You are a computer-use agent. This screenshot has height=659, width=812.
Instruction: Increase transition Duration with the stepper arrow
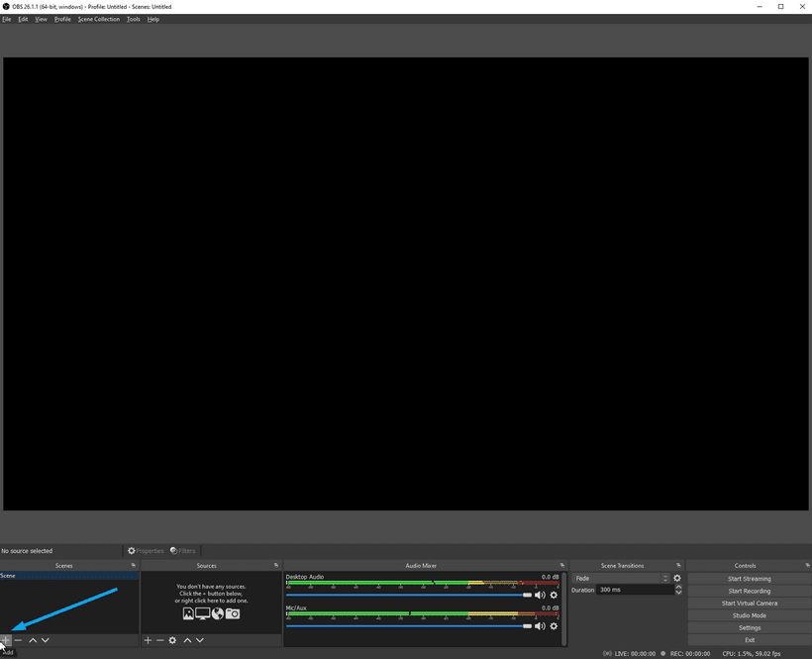tap(678, 587)
